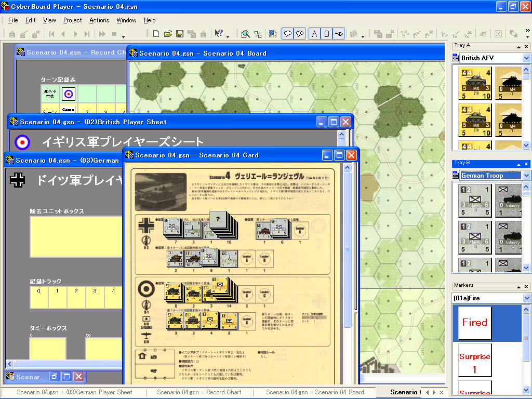Open the Project menu
This screenshot has width=532, height=399.
72,20
